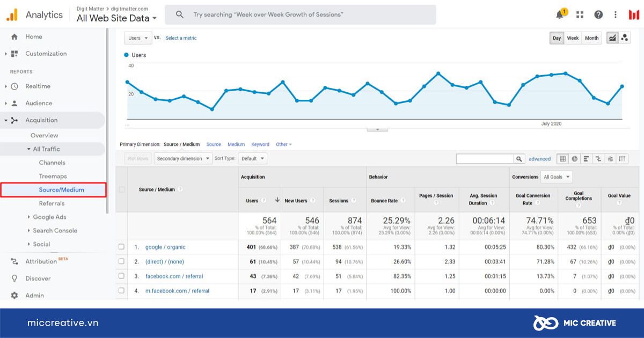
Task: Open the Treemaps report
Action: tap(53, 176)
